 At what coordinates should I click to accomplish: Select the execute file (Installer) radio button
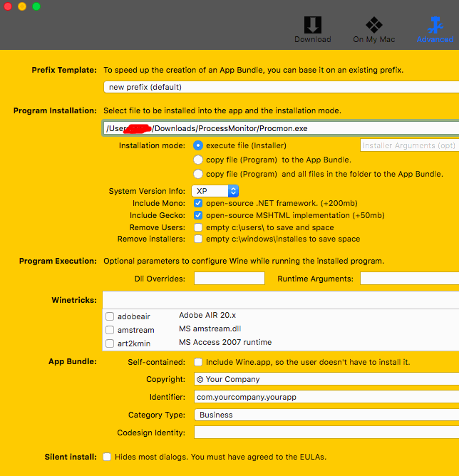(x=198, y=145)
